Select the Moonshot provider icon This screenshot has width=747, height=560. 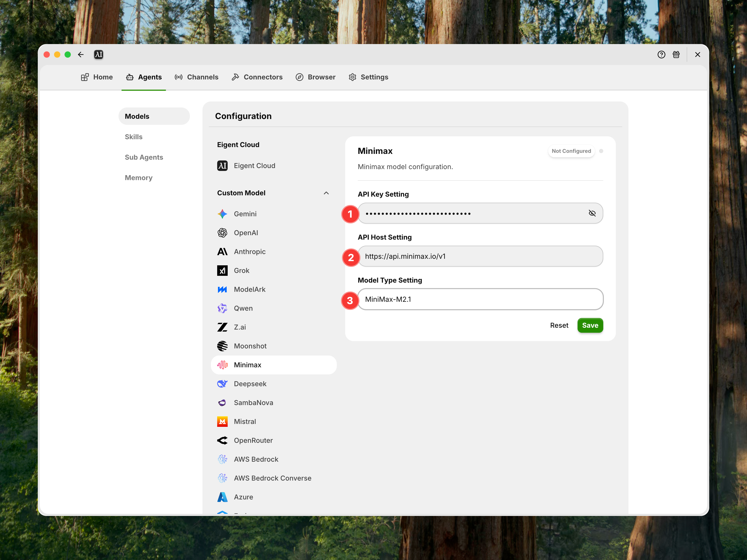pos(222,346)
